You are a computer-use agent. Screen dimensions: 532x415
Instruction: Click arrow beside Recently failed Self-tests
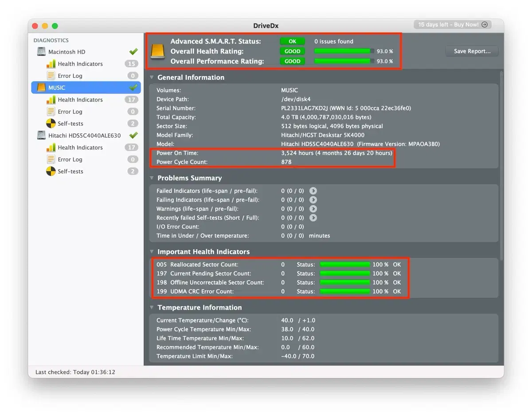pos(313,218)
